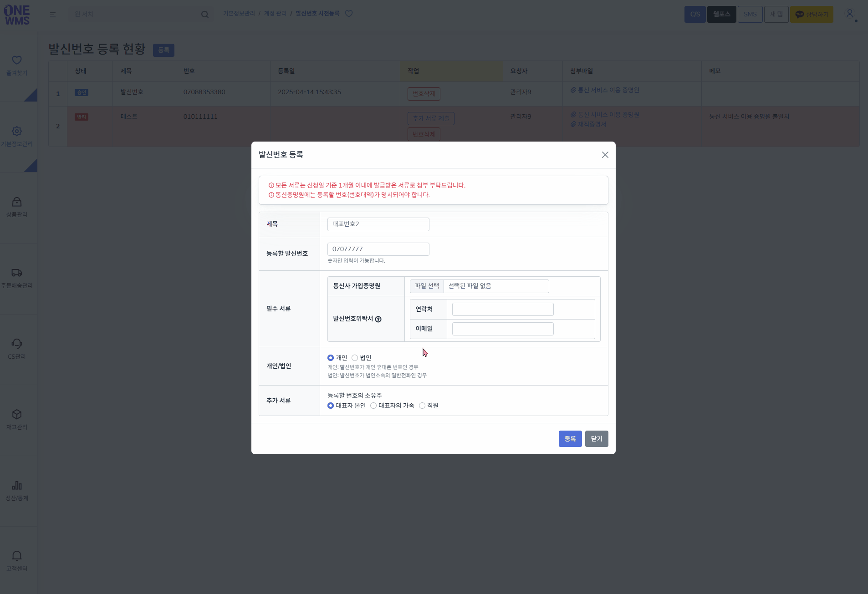This screenshot has height=594, width=868.
Task: Select the 개인 radio option
Action: point(331,358)
